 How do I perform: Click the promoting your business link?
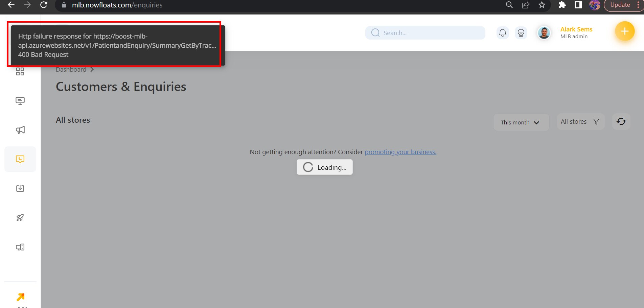[x=400, y=152]
